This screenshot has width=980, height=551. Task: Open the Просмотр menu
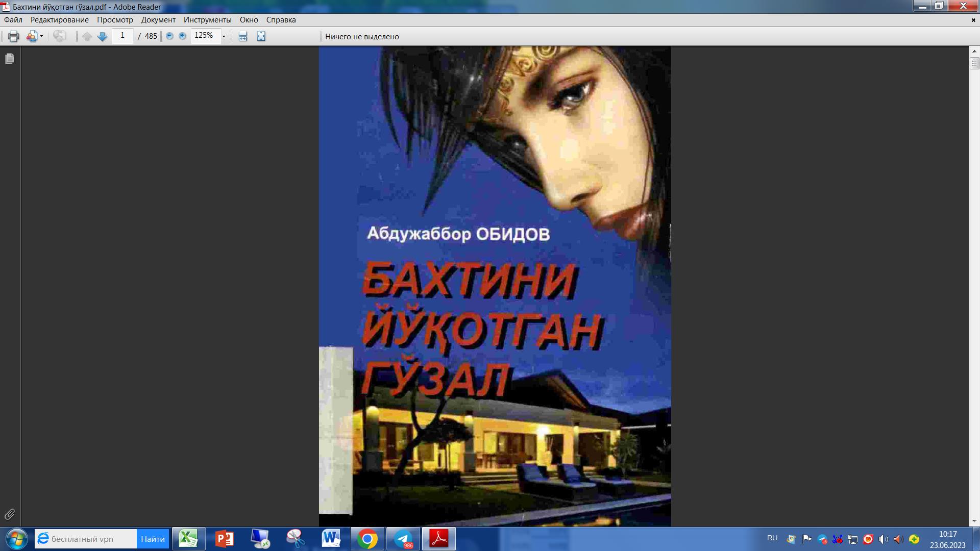click(115, 20)
